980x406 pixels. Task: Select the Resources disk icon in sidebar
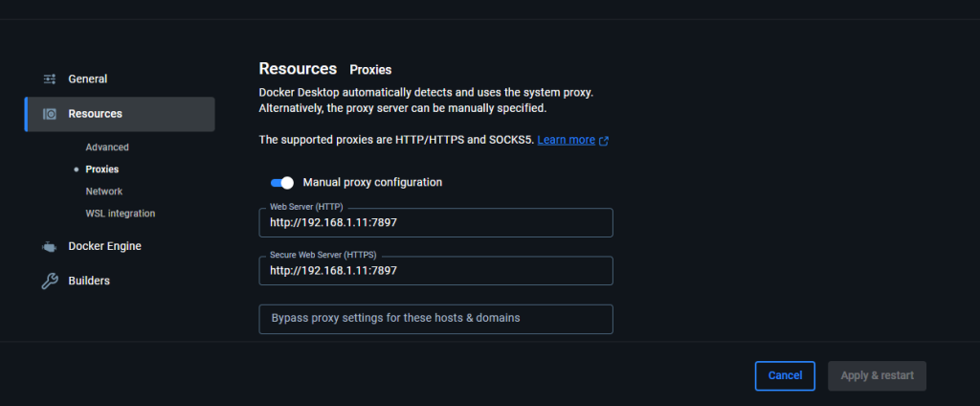pos(50,114)
